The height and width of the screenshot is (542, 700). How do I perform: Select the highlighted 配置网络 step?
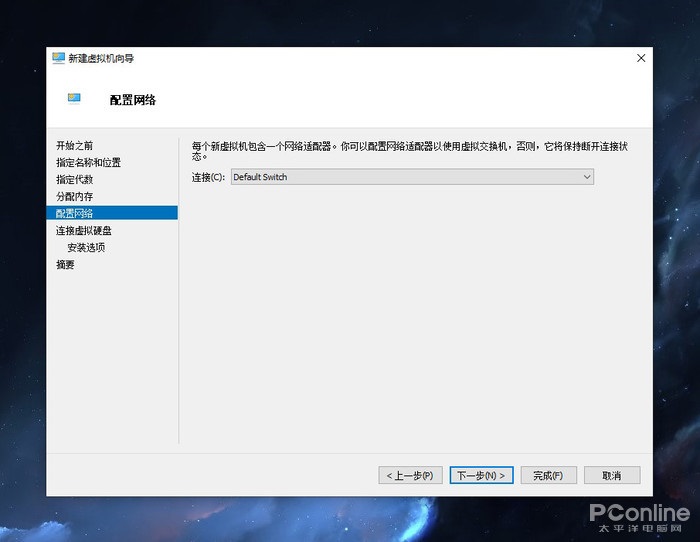point(112,213)
